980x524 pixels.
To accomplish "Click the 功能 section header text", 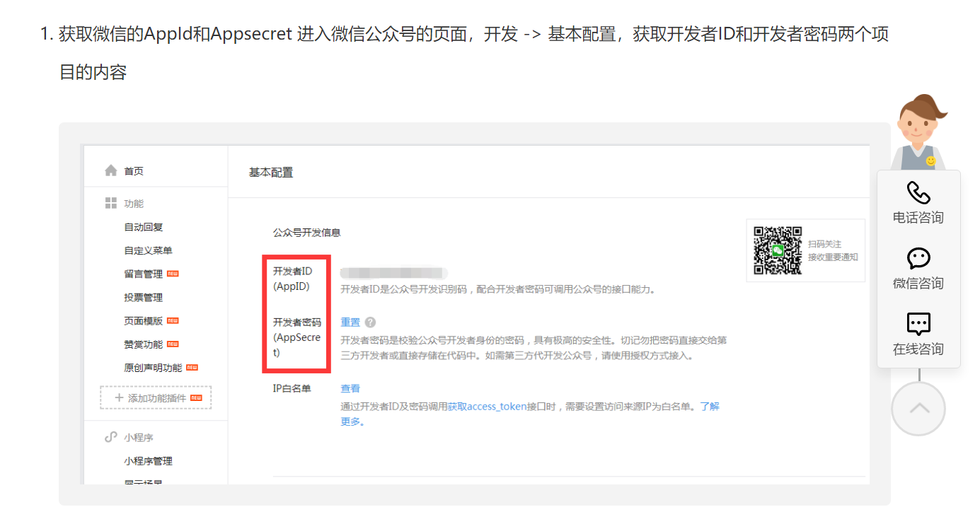I will [x=134, y=204].
